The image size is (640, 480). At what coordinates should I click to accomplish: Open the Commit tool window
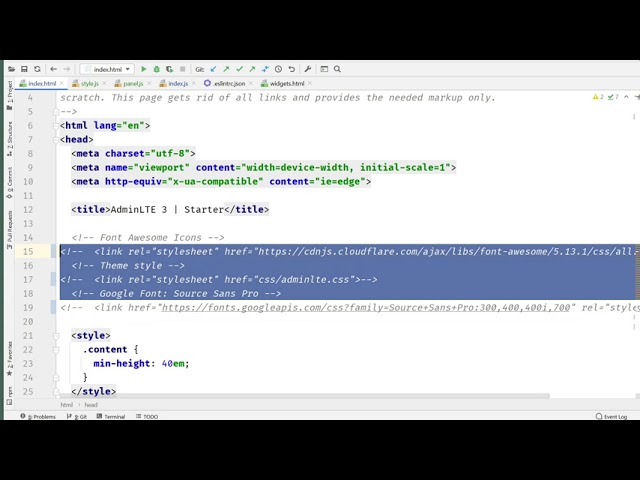click(9, 183)
